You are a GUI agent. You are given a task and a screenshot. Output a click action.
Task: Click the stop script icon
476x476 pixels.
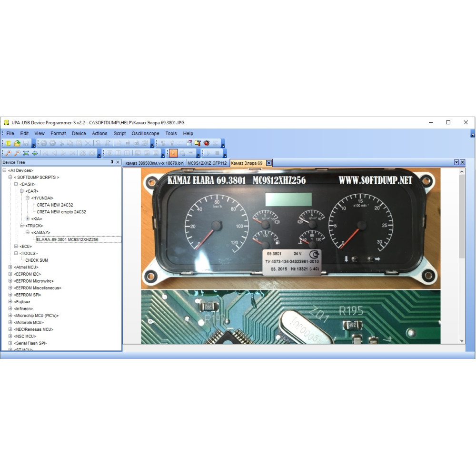click(x=218, y=153)
